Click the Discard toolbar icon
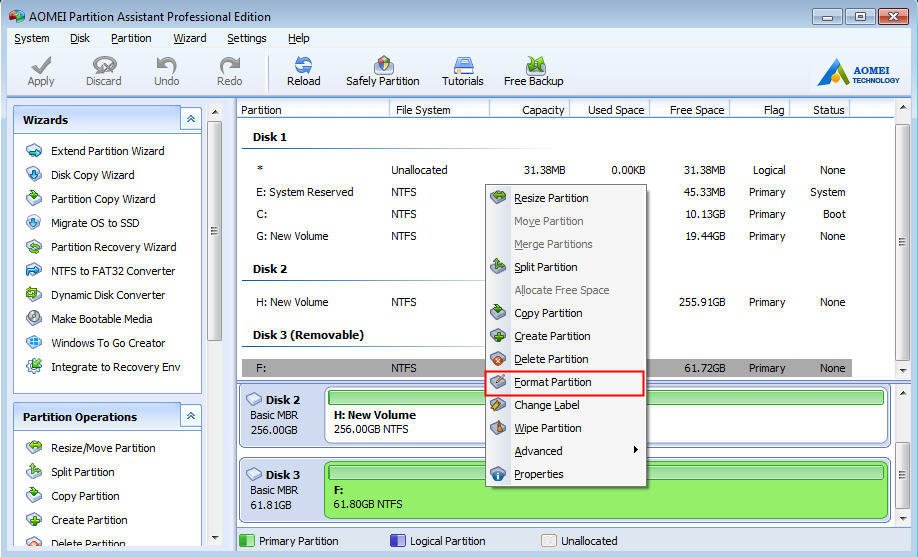 104,71
